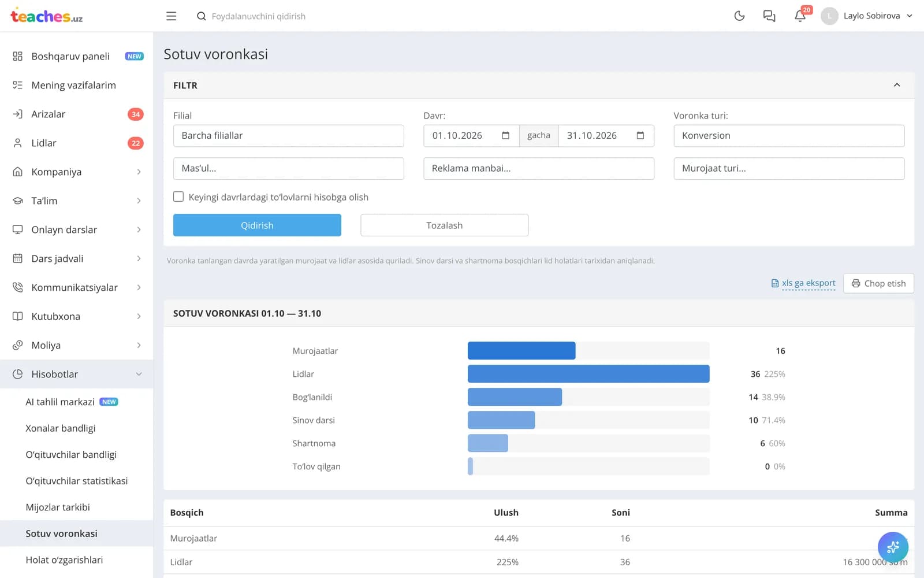Expand the Kompaniya menu
Image resolution: width=924 pixels, height=578 pixels.
pos(77,172)
